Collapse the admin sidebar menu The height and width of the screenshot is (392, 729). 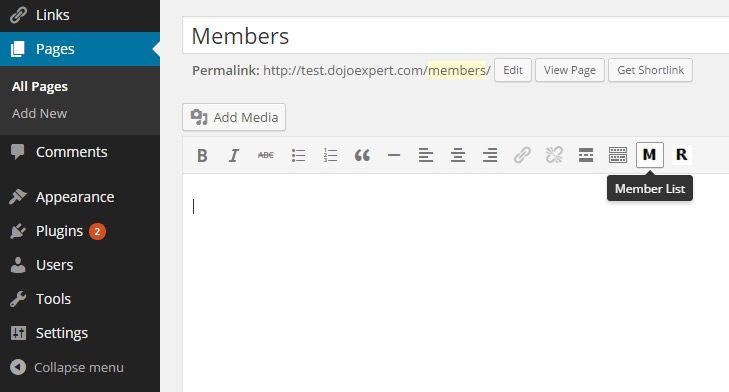(67, 367)
